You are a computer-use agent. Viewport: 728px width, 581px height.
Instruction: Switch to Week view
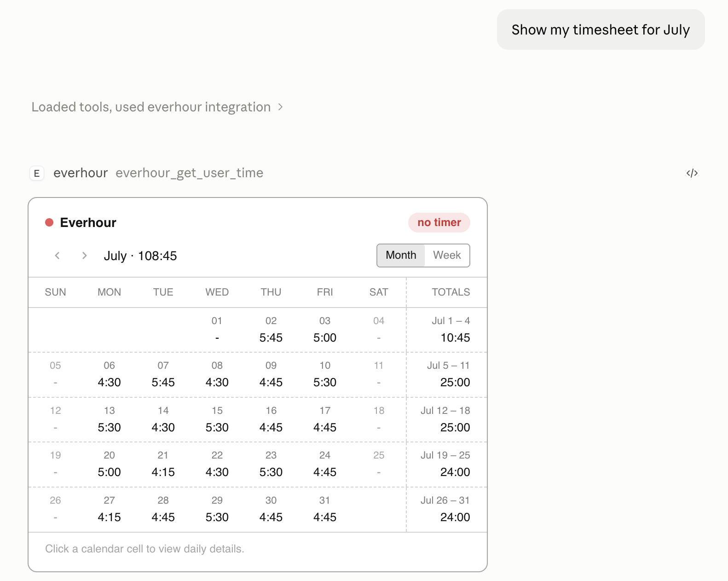coord(447,256)
